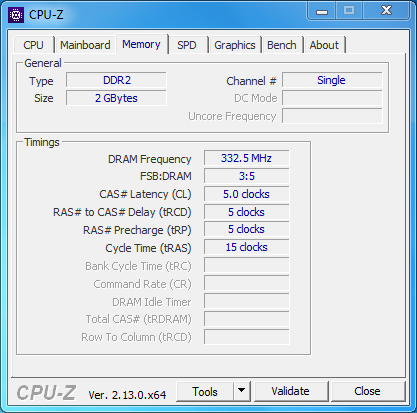417x413 pixels.
Task: Click the CPU-Z app icon in title bar
Action: [16, 14]
